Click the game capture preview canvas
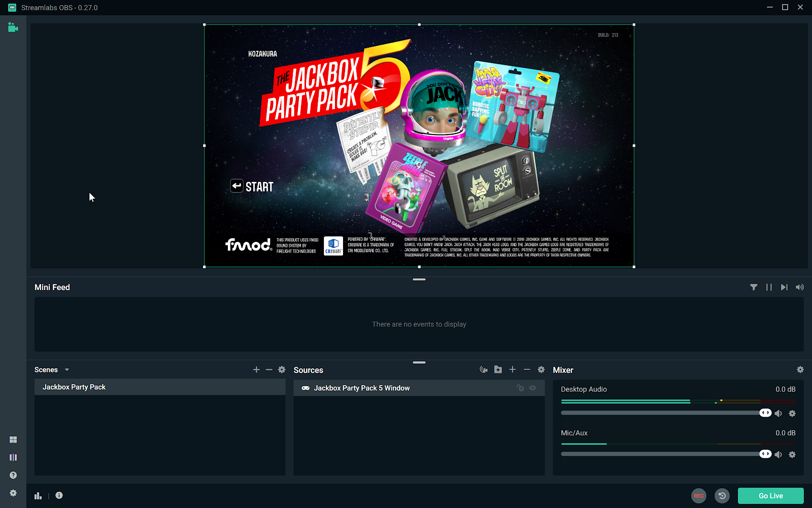Viewport: 812px width, 508px height. pyautogui.click(x=419, y=146)
